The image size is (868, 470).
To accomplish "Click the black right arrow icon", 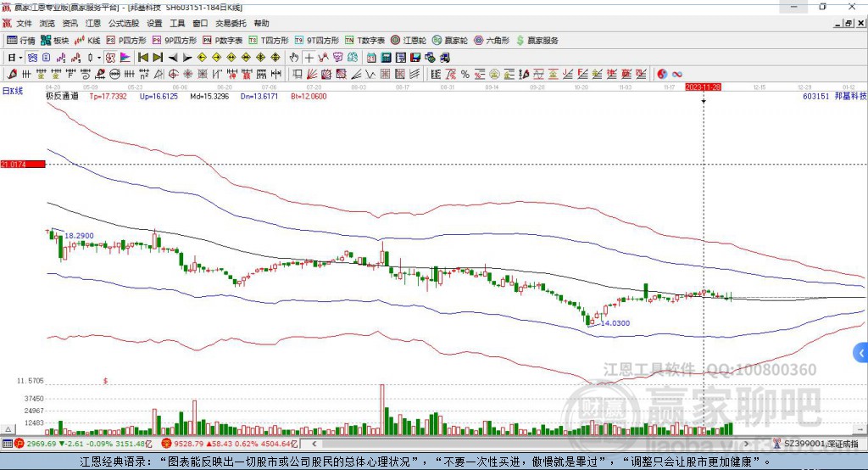I will [x=187, y=58].
